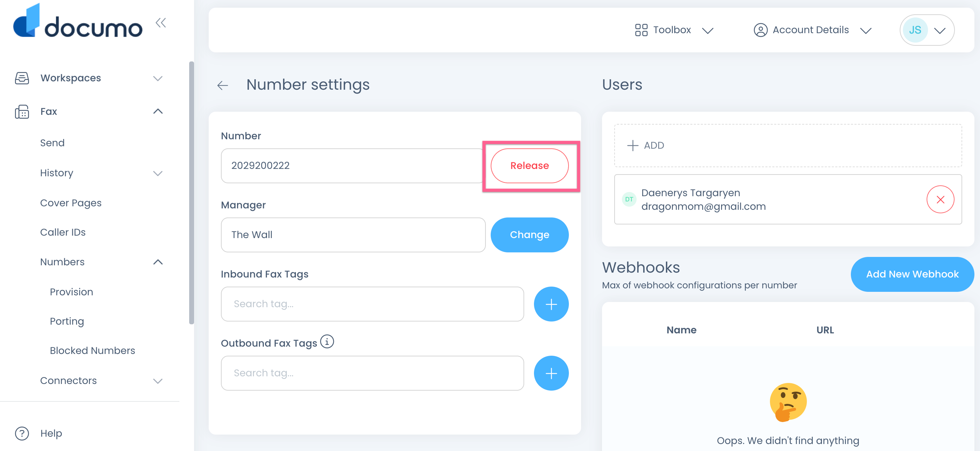Click ADD to add a user

point(788,145)
